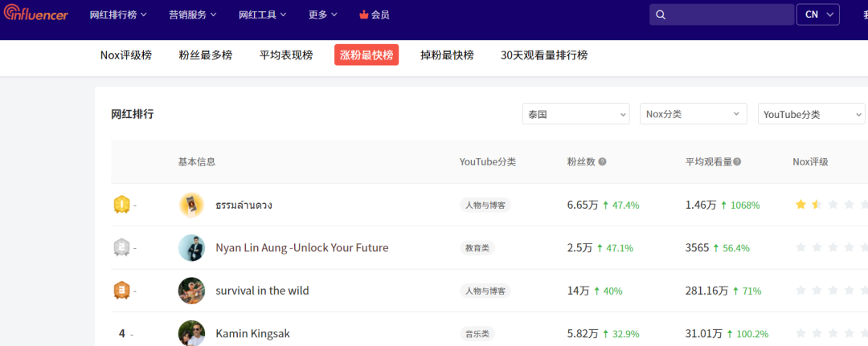Open the YouTube分类 filter dropdown
The height and width of the screenshot is (346, 868).
point(811,114)
